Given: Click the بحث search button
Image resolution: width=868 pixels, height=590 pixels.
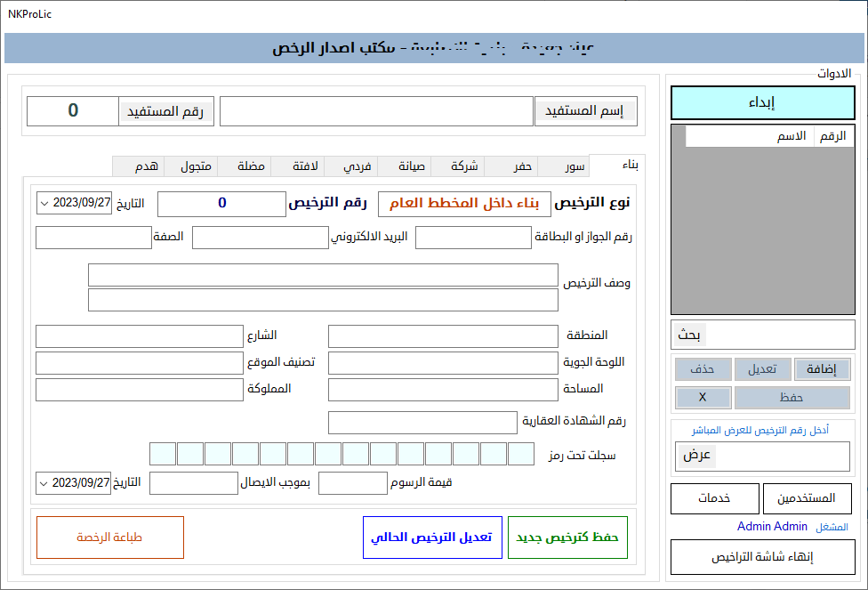Looking at the screenshot, I should pos(689,335).
